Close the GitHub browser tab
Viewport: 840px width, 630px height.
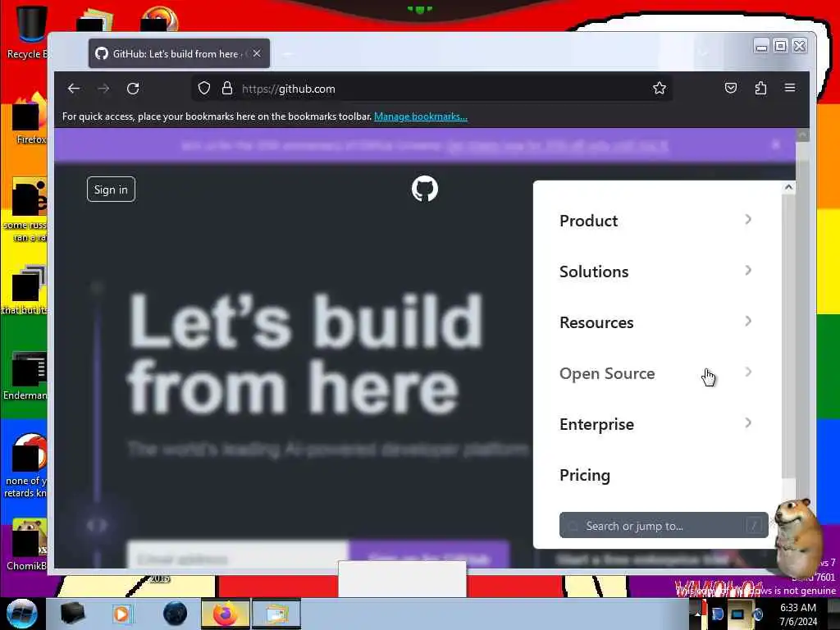coord(257,53)
